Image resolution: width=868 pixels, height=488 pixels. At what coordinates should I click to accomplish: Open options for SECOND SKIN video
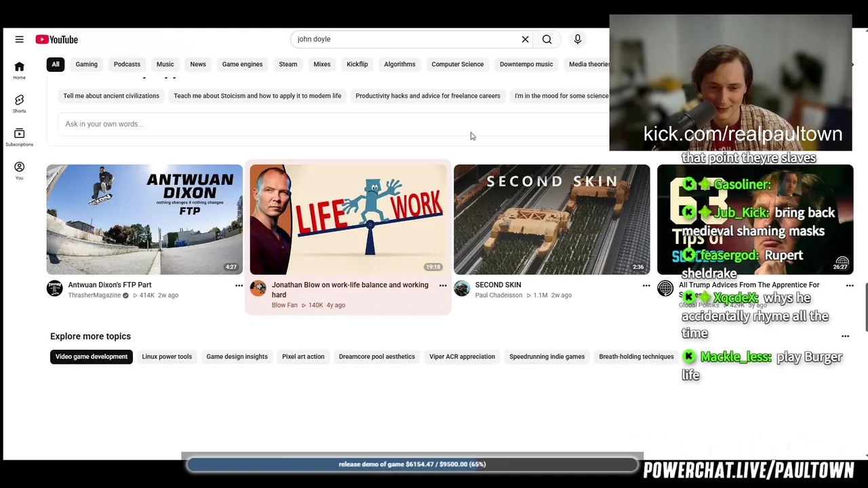click(x=646, y=285)
